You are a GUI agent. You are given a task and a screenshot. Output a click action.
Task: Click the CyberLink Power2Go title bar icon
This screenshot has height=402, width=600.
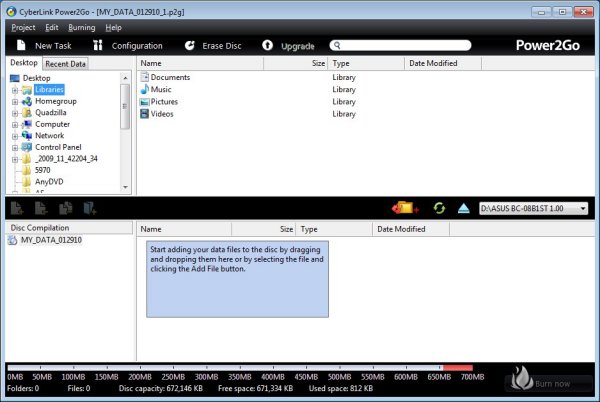pos(11,11)
